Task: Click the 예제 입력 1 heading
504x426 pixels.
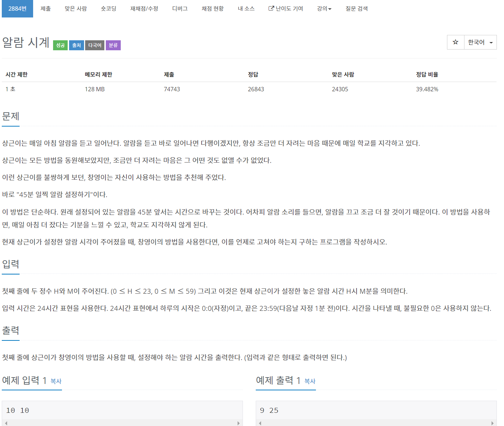Action: (x=25, y=380)
